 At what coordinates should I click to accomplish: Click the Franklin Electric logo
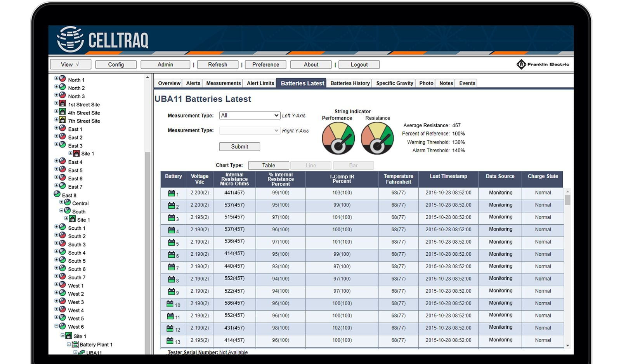tap(543, 64)
